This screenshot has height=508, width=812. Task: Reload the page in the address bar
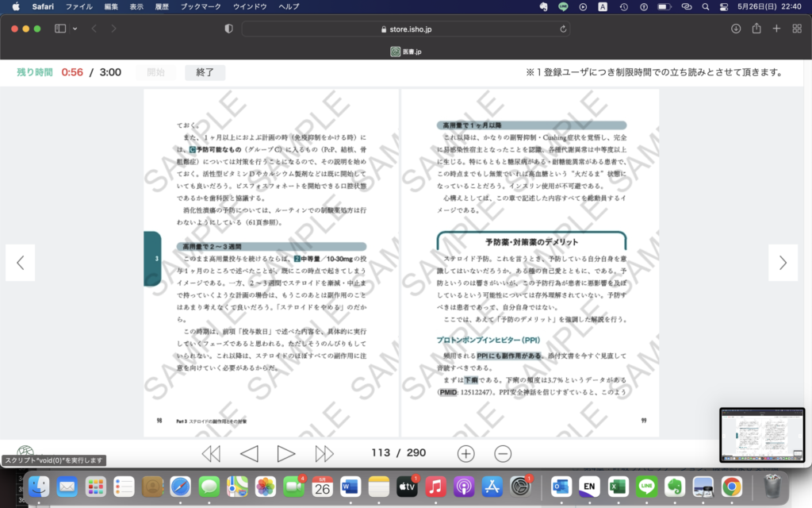[x=564, y=29]
